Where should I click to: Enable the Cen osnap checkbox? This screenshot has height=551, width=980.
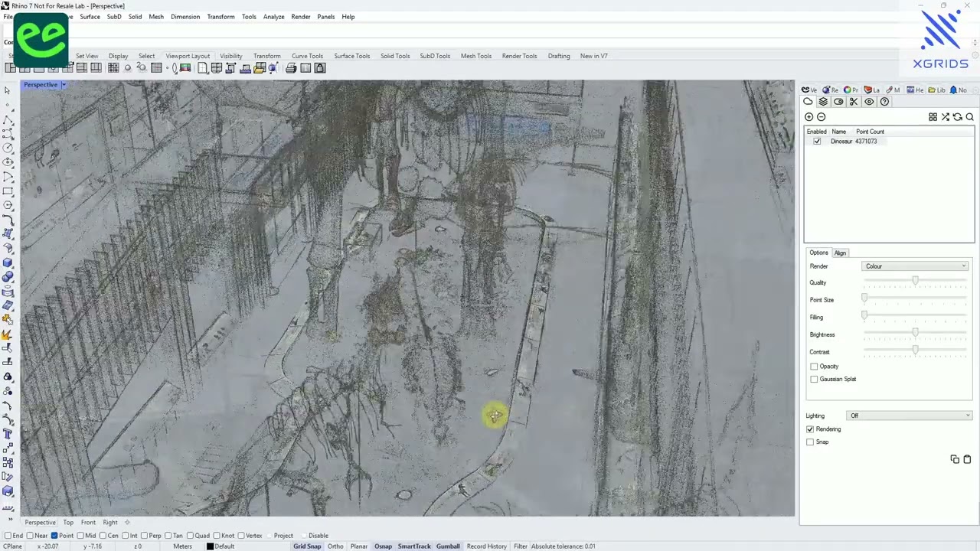tap(103, 536)
